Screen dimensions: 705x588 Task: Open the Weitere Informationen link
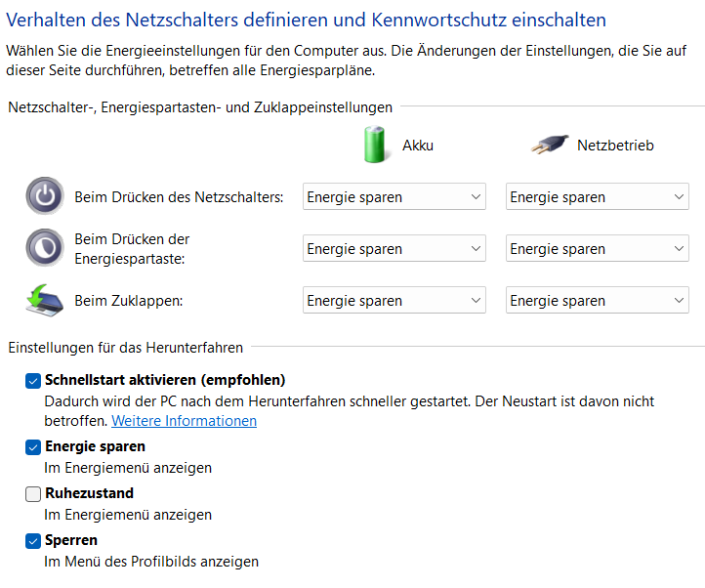[x=184, y=421]
